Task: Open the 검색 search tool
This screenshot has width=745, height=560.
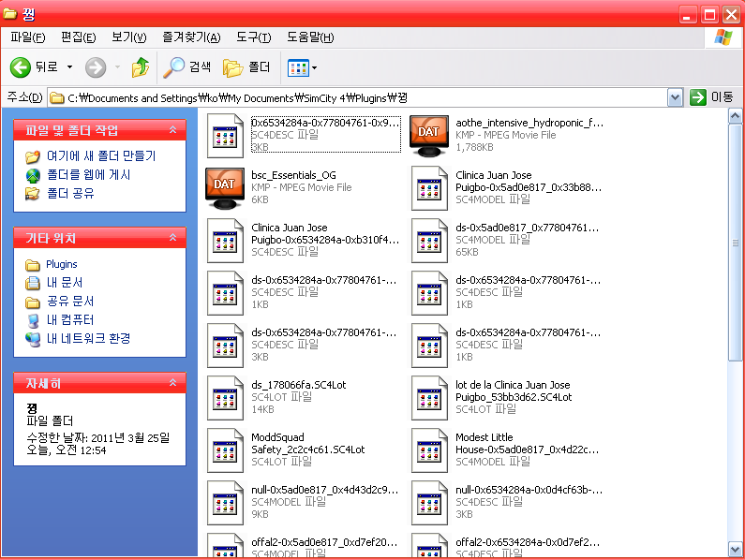Action: coord(187,67)
